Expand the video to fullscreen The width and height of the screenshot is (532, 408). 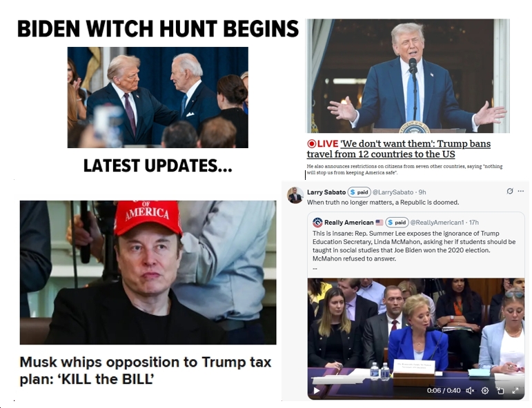pos(515,391)
